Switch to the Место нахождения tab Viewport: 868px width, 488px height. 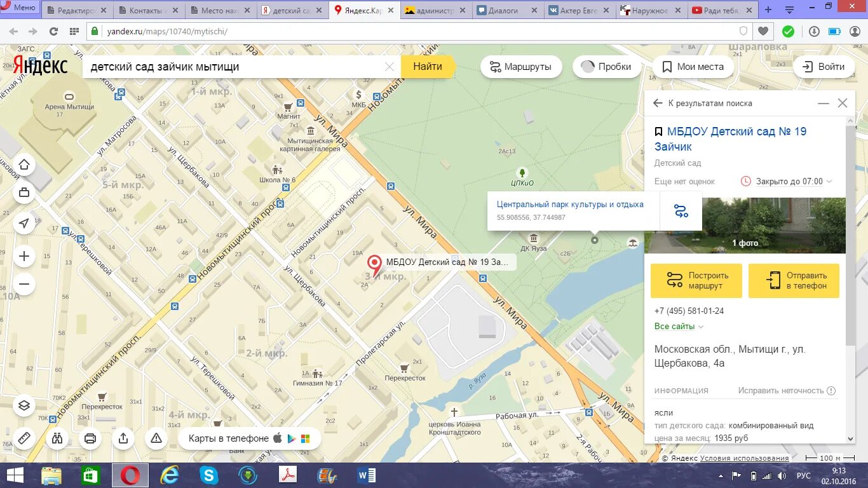tap(221, 10)
